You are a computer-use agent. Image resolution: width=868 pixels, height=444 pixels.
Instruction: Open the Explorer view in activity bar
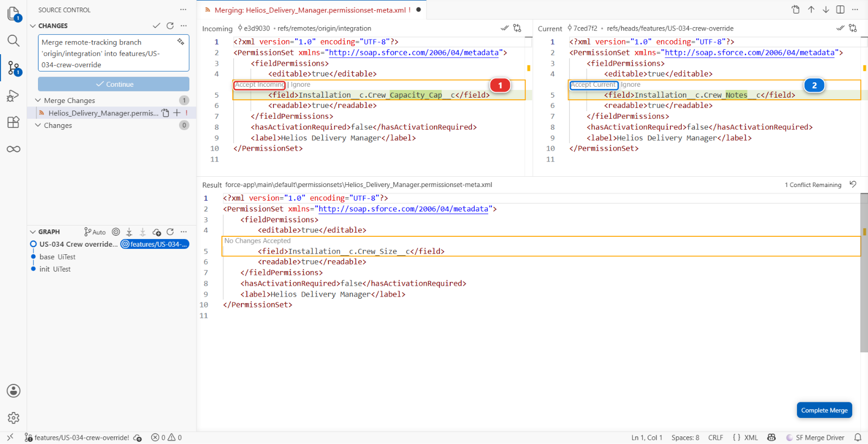coord(14,14)
